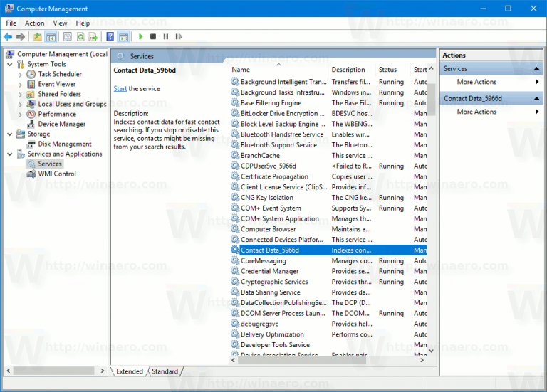Collapse the System Tools tree node
The image size is (547, 392).
coord(9,64)
